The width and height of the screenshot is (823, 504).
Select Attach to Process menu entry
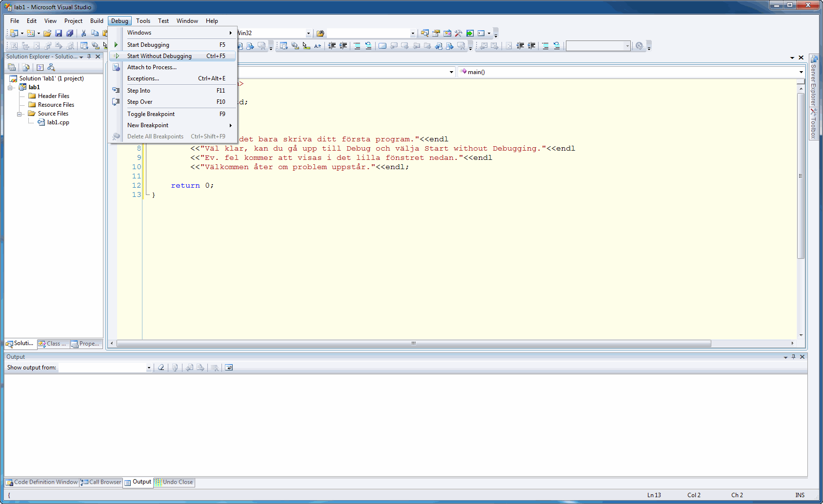173,67
